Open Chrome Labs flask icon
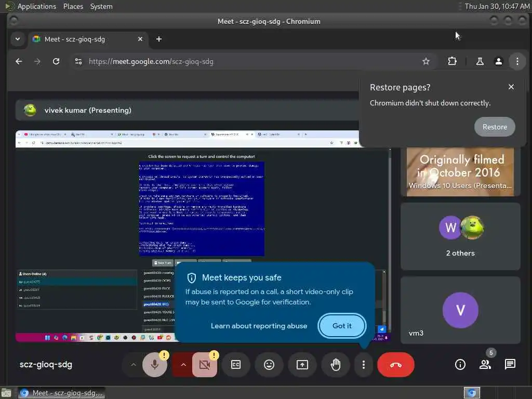 point(480,61)
